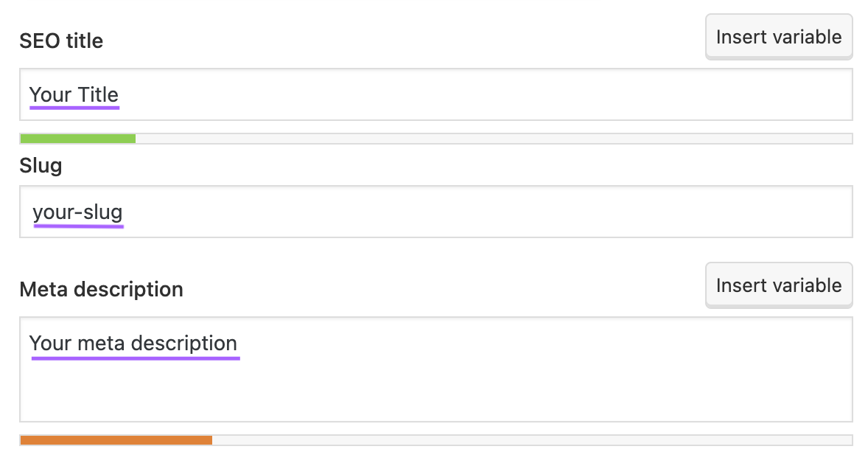Click 'Insert variable' next to Meta description
Viewport: 868px width, 466px height.
click(x=778, y=285)
